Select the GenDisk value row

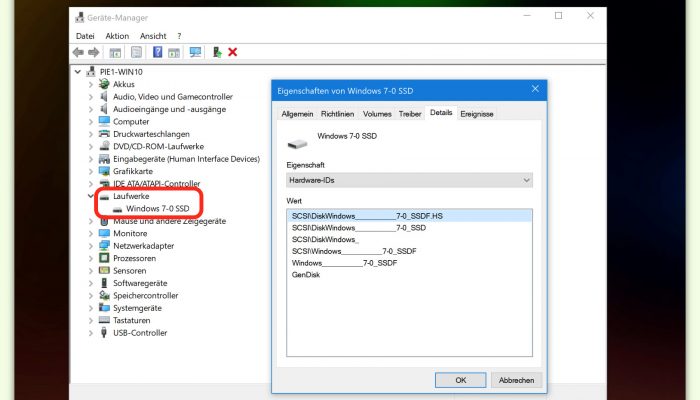coord(409,275)
